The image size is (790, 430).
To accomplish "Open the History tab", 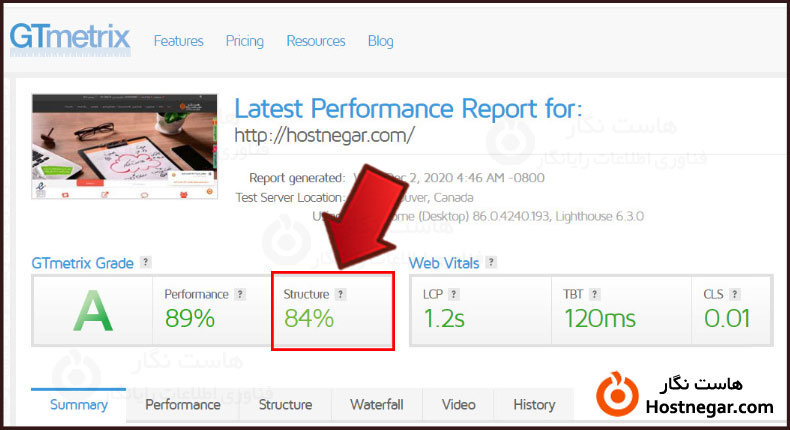I will (534, 404).
